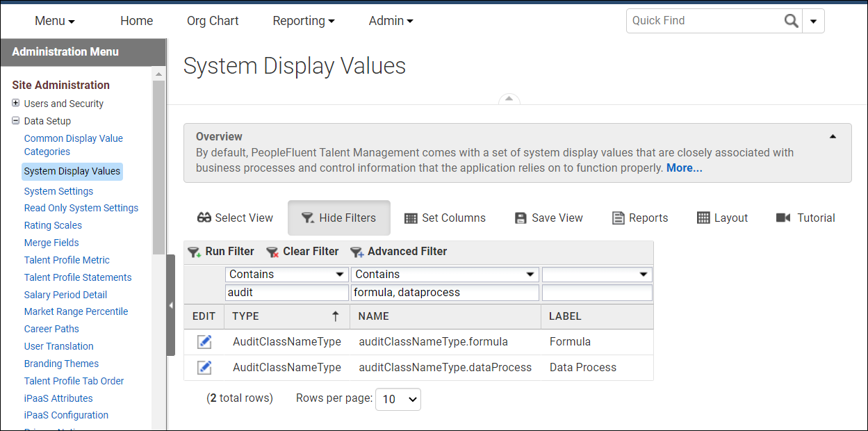868x431 pixels.
Task: Open the Advanced Filter icon
Action: [358, 252]
